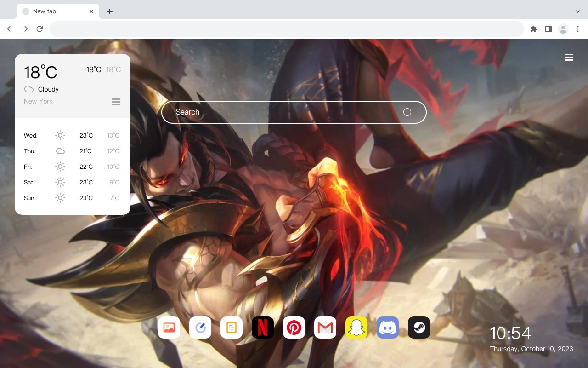Click the Wed. forecast day label
This screenshot has width=588, height=368.
click(31, 135)
